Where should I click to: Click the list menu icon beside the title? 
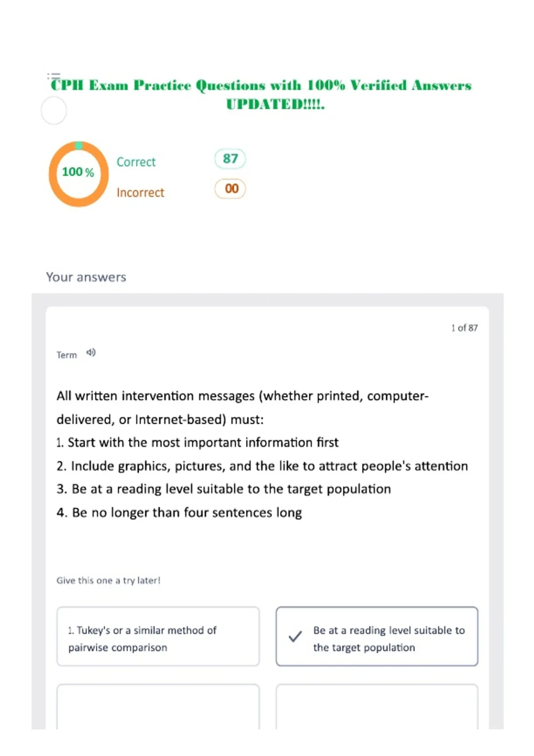54,76
